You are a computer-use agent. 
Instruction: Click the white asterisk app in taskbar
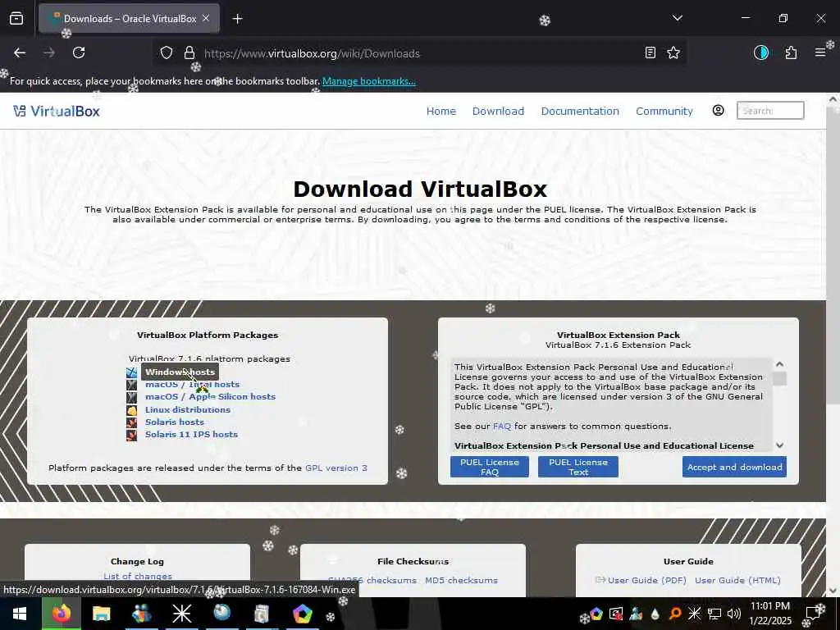coord(181,614)
